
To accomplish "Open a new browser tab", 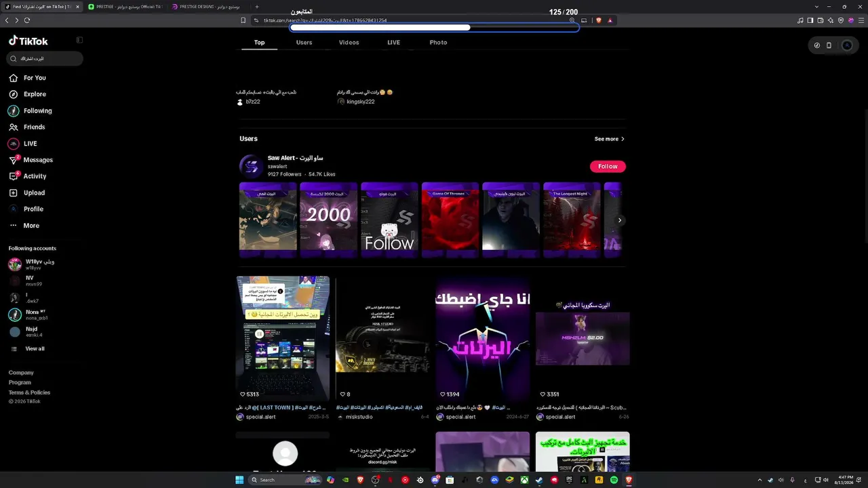I will (x=257, y=7).
